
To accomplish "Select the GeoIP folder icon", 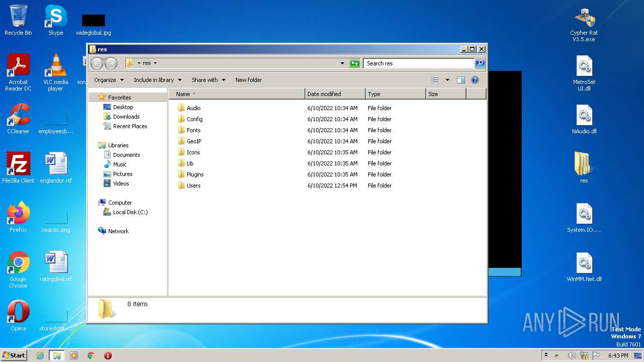I will (182, 141).
